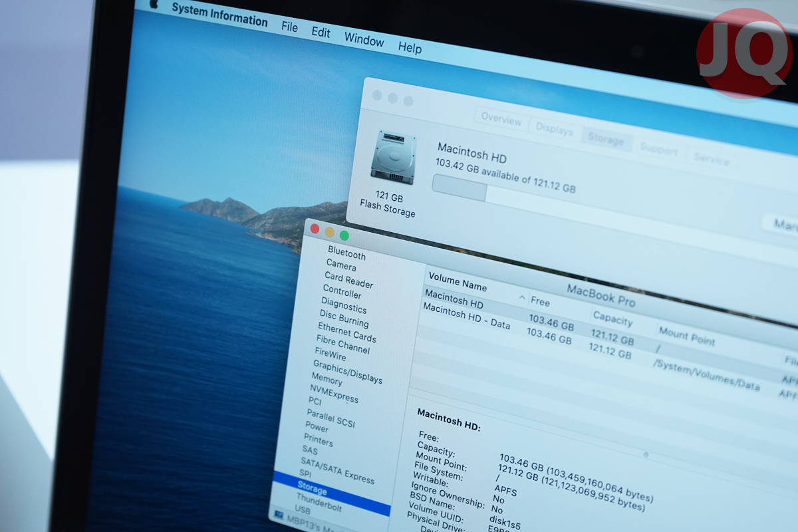
Task: Select SATA/SATA Express in the sidebar
Action: click(337, 470)
